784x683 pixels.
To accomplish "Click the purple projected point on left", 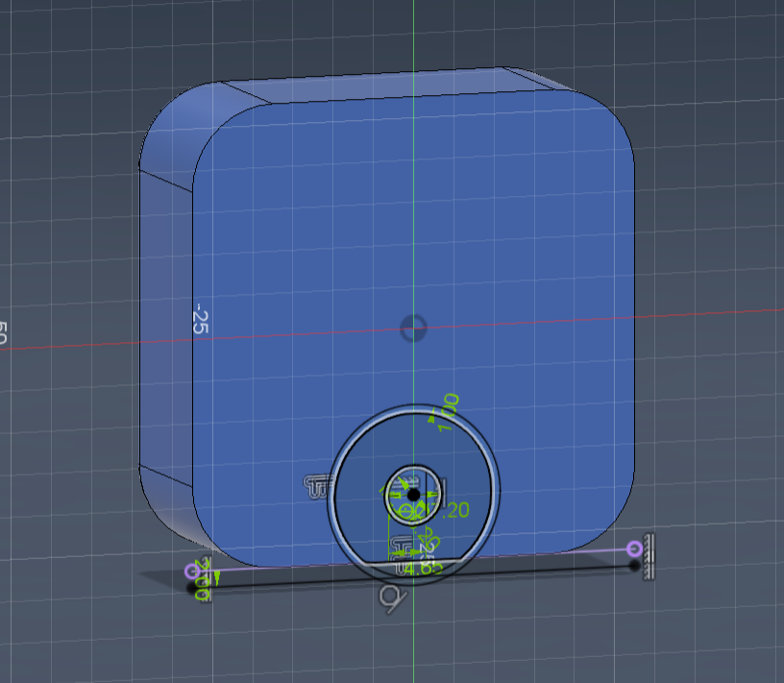I will click(x=191, y=572).
